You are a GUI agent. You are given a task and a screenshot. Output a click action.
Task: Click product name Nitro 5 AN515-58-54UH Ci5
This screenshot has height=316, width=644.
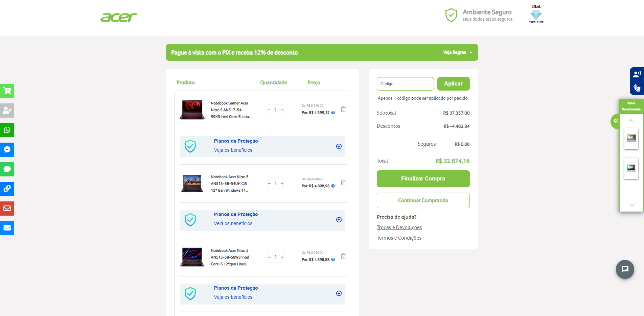click(x=230, y=184)
